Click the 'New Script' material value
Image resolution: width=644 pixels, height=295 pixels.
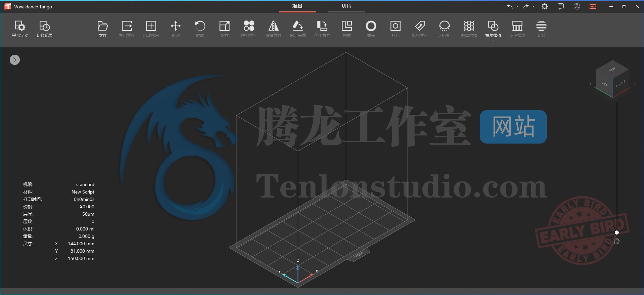click(83, 192)
